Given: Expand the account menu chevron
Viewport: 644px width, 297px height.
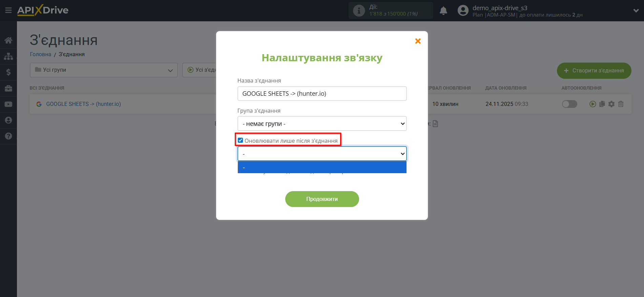Looking at the screenshot, I should (636, 11).
